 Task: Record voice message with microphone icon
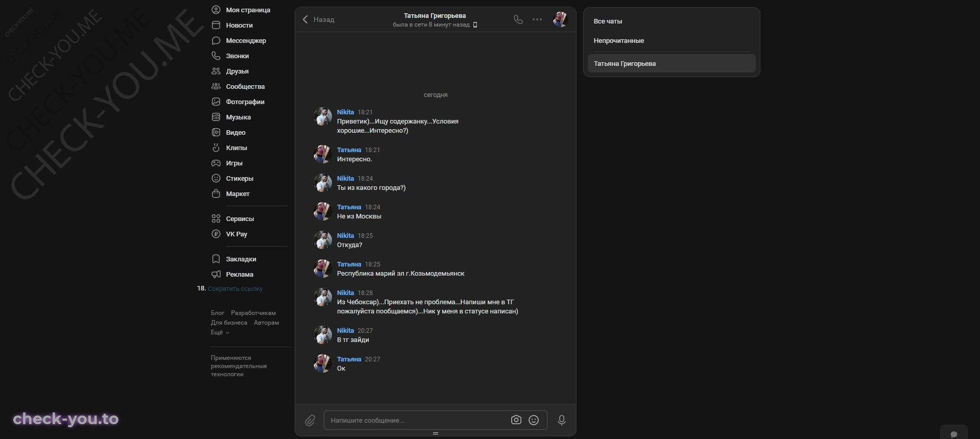(x=562, y=420)
